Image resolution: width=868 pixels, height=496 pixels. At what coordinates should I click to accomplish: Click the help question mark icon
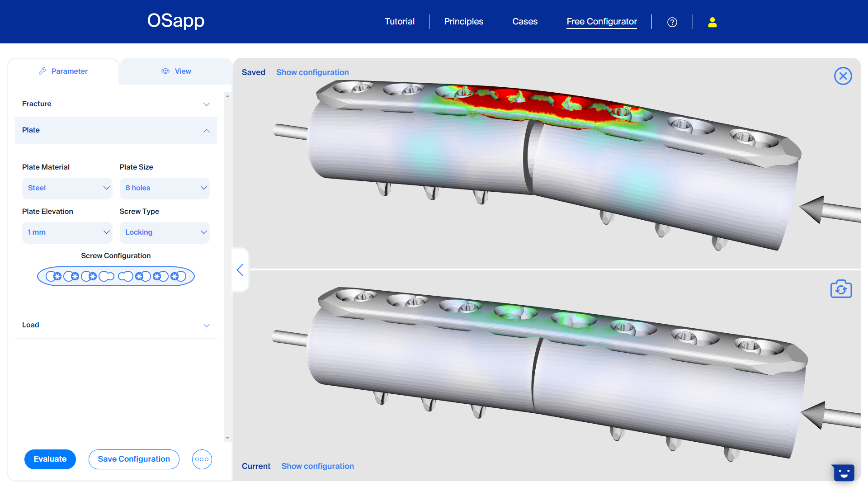pos(672,22)
